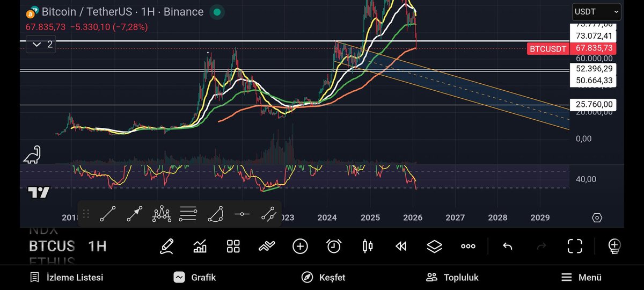
Task: Pick the Fibonacci retracement lines tool
Action: 188,214
